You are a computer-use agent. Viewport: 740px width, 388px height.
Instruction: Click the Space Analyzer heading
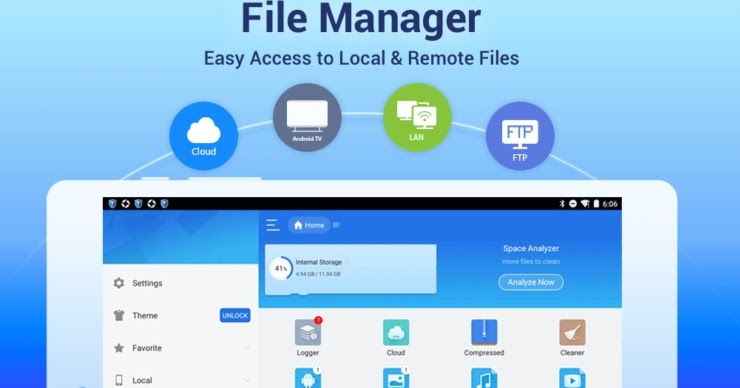531,248
